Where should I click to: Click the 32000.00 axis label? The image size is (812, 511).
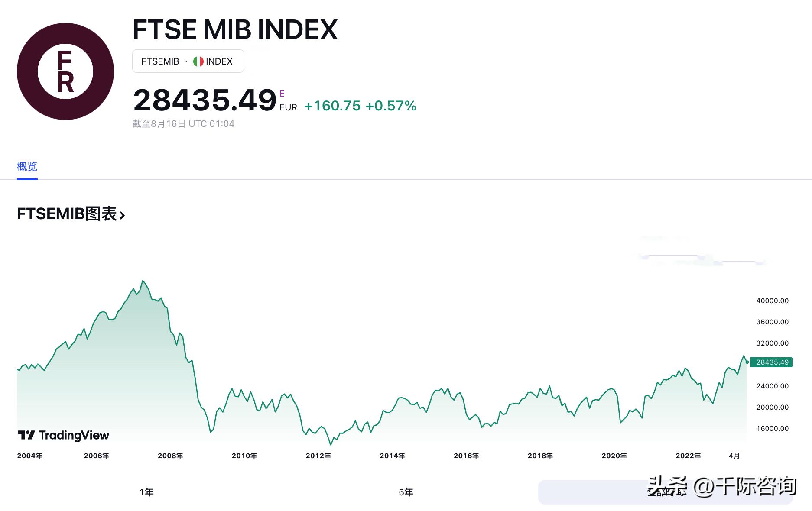tap(772, 343)
